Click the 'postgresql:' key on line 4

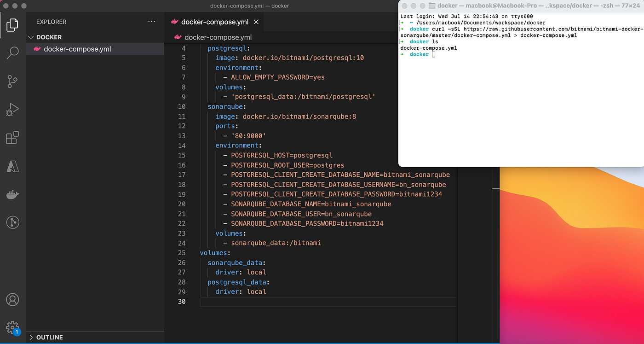click(x=229, y=48)
